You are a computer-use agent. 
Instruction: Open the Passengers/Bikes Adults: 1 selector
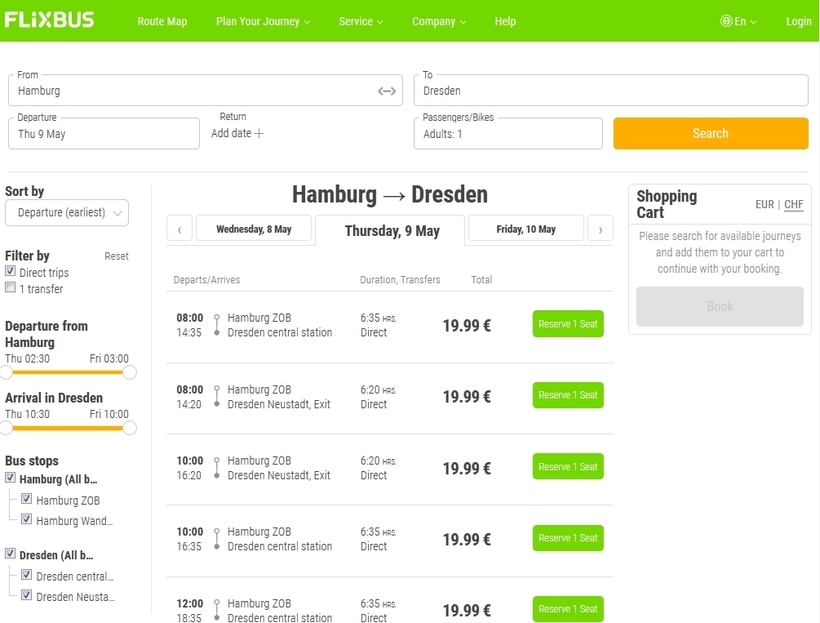pyautogui.click(x=508, y=134)
